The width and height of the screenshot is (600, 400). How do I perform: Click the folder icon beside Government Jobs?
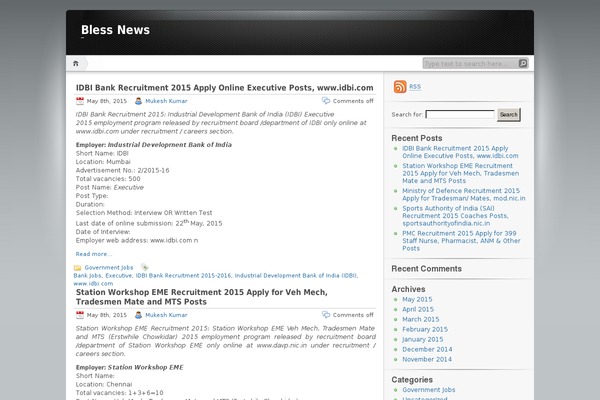point(77,268)
